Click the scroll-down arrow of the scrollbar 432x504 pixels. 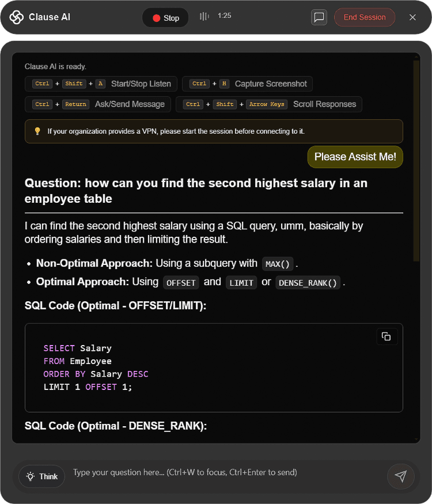(x=416, y=439)
